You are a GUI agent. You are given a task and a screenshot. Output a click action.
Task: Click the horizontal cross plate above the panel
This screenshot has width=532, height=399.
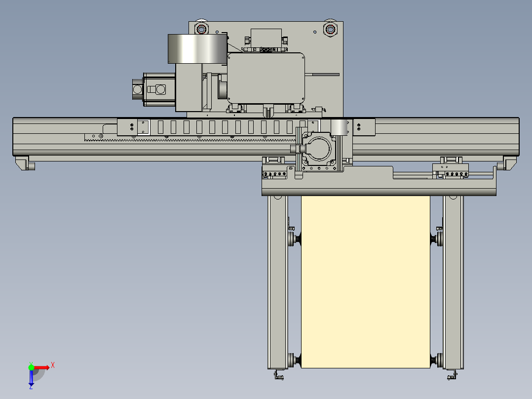(x=379, y=181)
